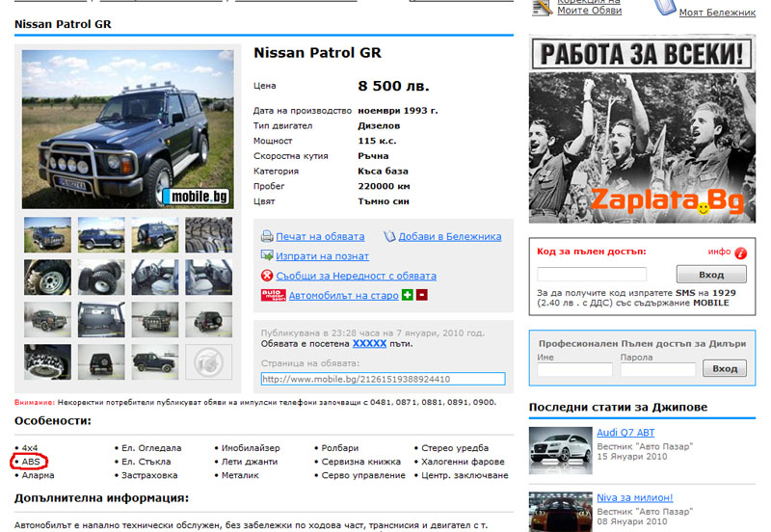771x532 pixels.
Task: Click the 8 500 лв. price text
Action: click(x=393, y=86)
